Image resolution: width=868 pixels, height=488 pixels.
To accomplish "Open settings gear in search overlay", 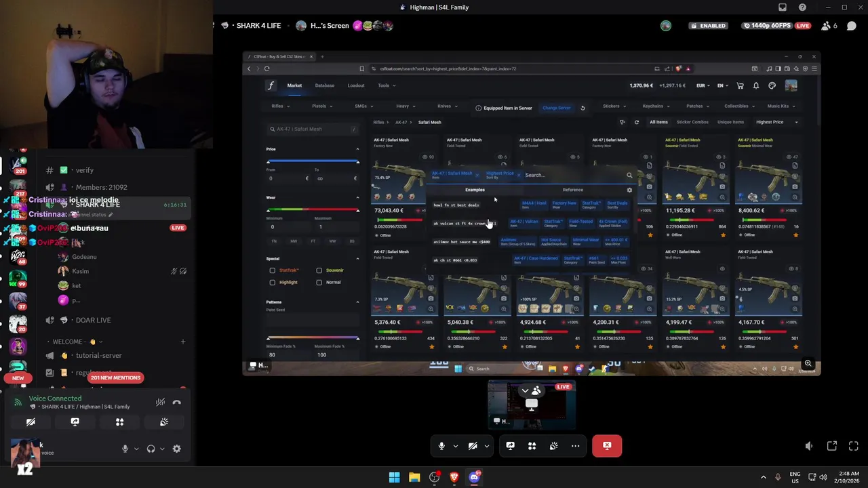I will (x=629, y=190).
